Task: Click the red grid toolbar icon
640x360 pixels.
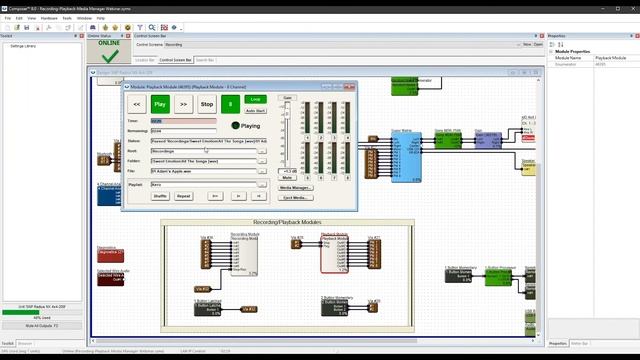Action: [x=164, y=27]
